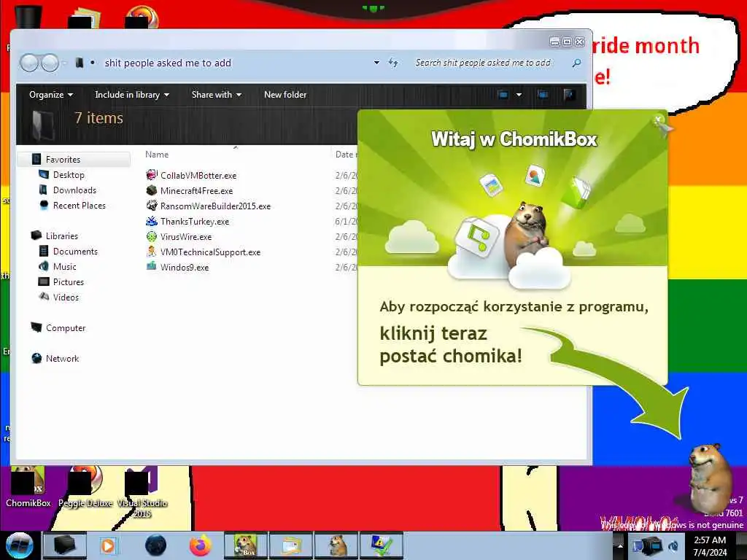Open Videos library
The image size is (747, 560).
click(66, 297)
